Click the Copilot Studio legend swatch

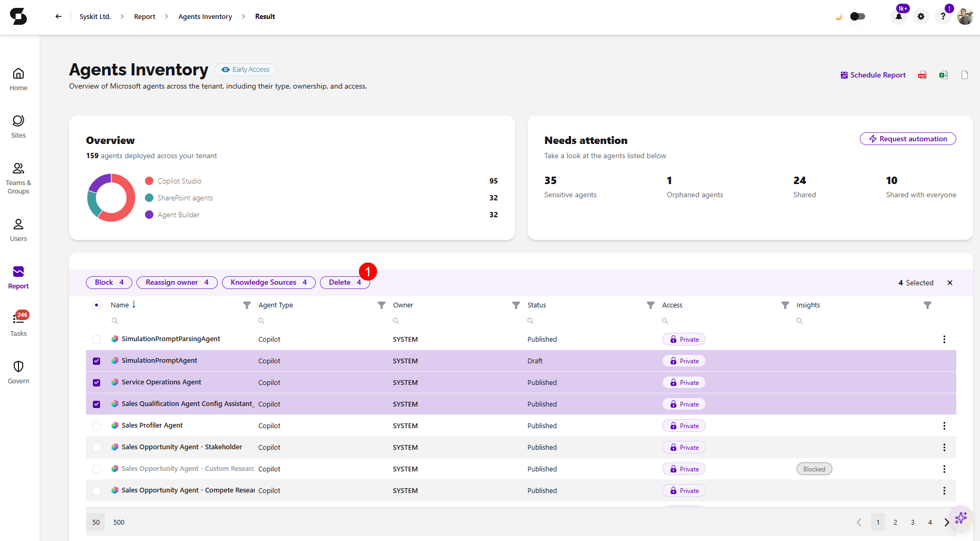pos(149,181)
